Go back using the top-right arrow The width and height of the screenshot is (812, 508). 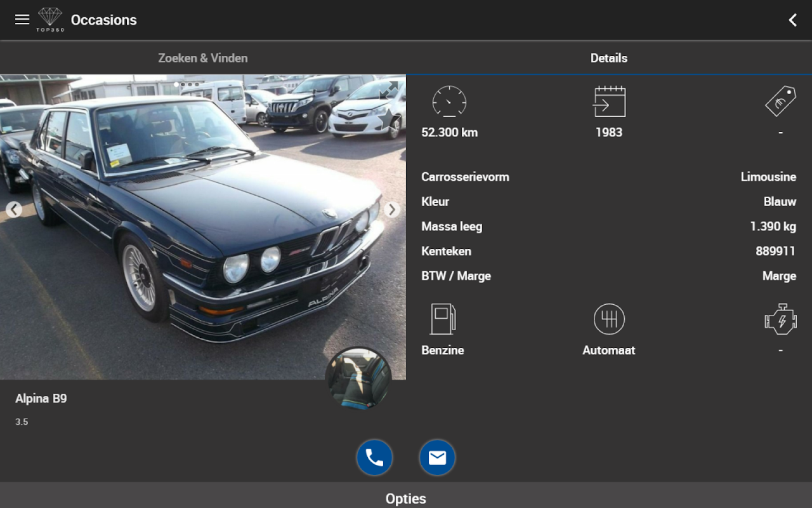pos(792,20)
